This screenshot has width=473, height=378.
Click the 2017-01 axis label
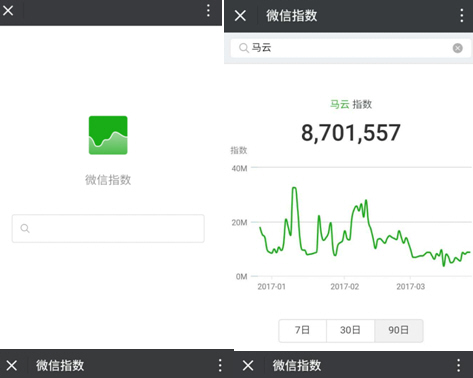[x=271, y=287]
